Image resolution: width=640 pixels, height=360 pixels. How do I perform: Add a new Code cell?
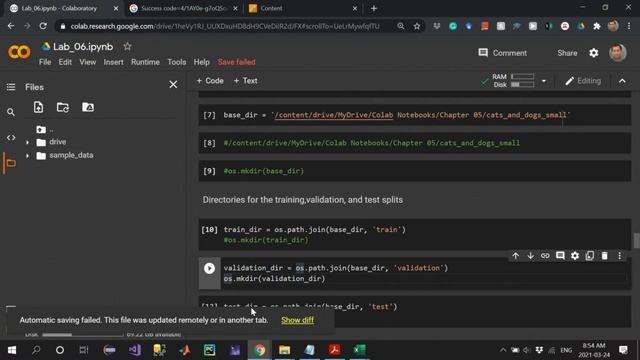click(x=210, y=81)
